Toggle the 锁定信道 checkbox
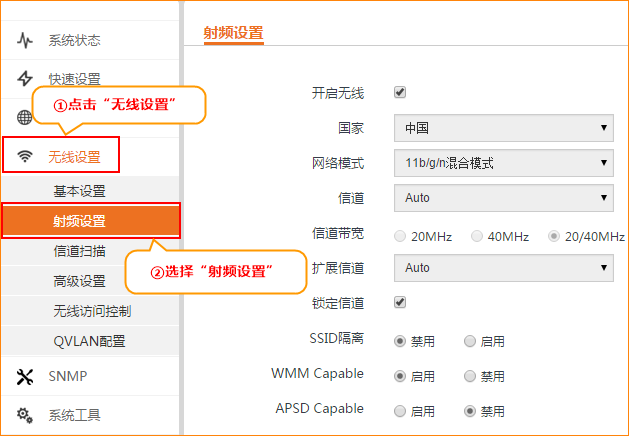This screenshot has width=629, height=436. [x=400, y=302]
